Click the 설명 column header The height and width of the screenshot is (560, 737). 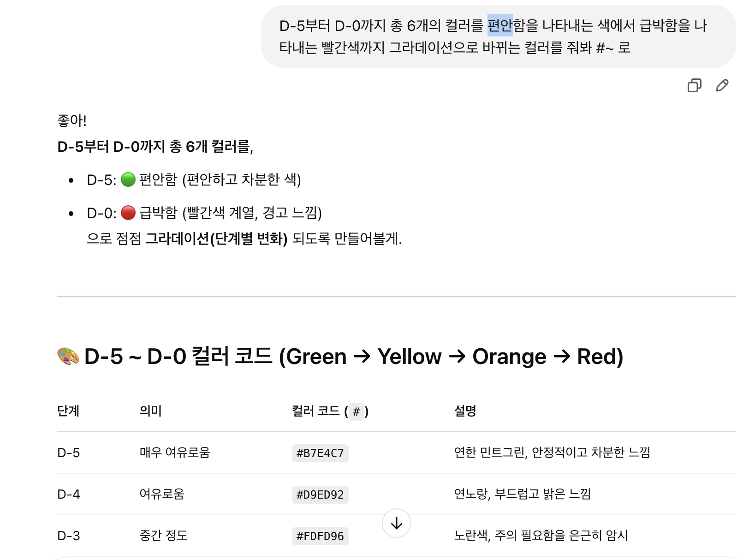[465, 411]
